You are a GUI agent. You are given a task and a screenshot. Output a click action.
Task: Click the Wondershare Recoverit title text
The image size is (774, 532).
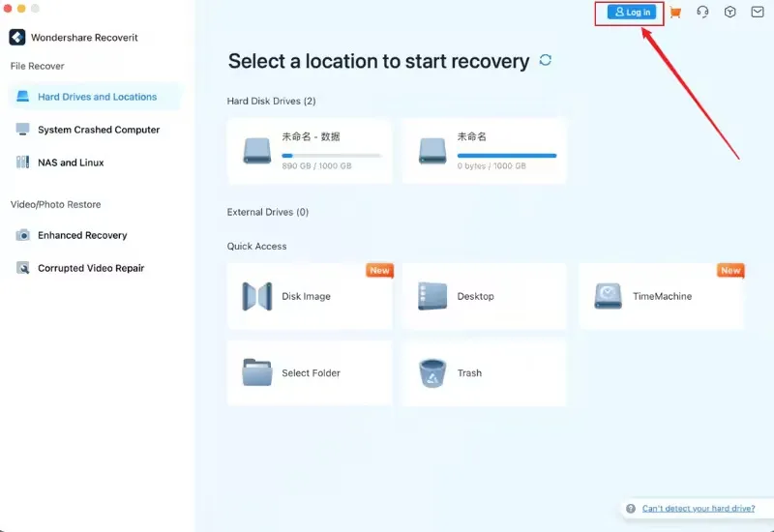[x=84, y=38]
